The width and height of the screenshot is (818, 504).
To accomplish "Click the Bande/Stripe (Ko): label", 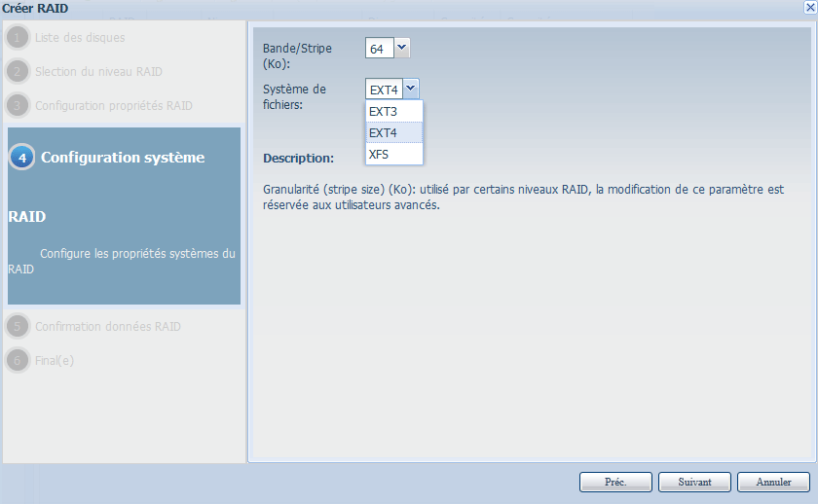I will (x=297, y=55).
